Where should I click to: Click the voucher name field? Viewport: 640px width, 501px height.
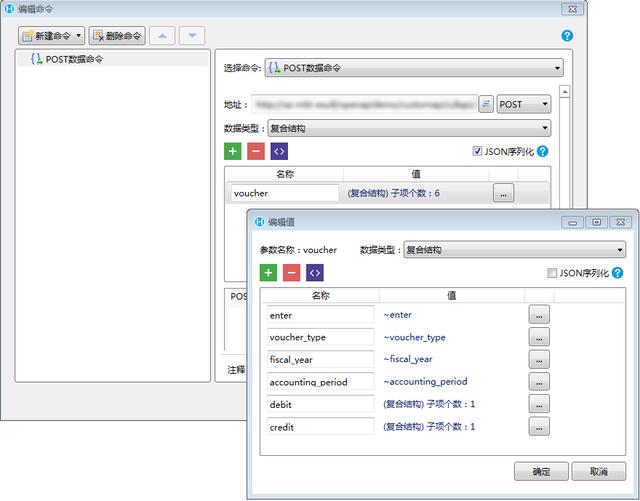(x=284, y=193)
